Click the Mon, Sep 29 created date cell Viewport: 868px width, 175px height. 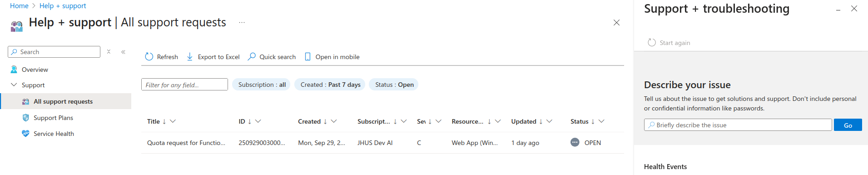point(322,143)
